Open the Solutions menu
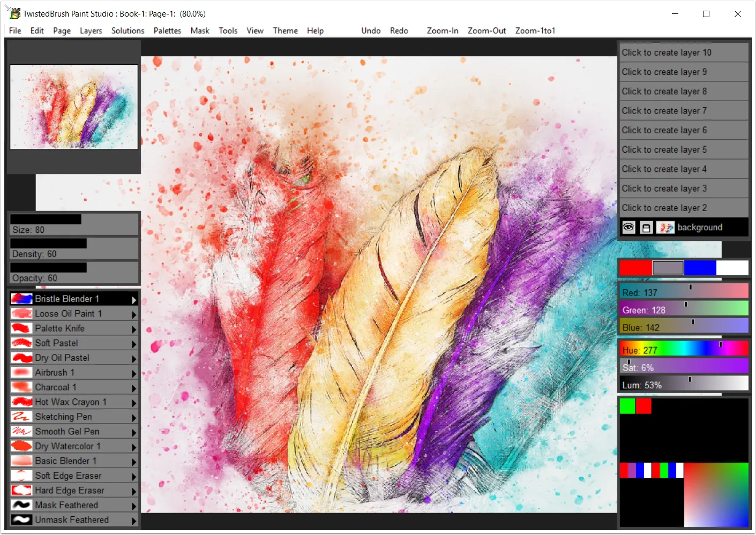This screenshot has width=756, height=535. [128, 31]
